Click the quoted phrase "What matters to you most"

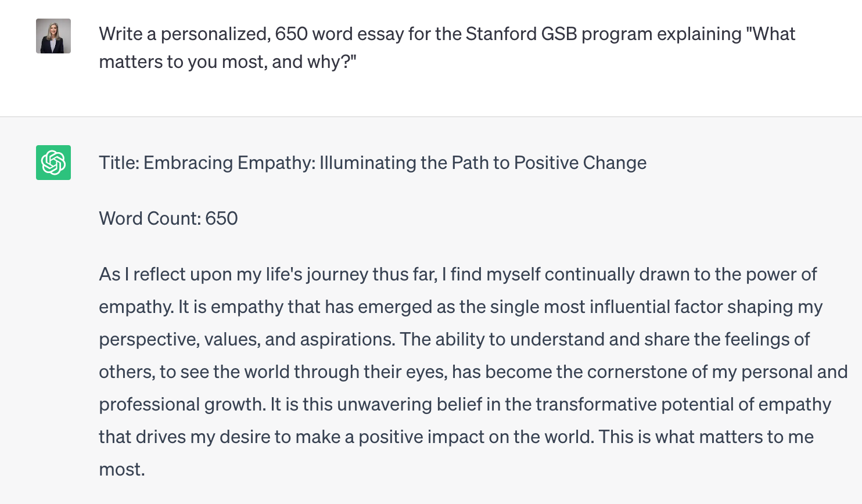coord(771,34)
